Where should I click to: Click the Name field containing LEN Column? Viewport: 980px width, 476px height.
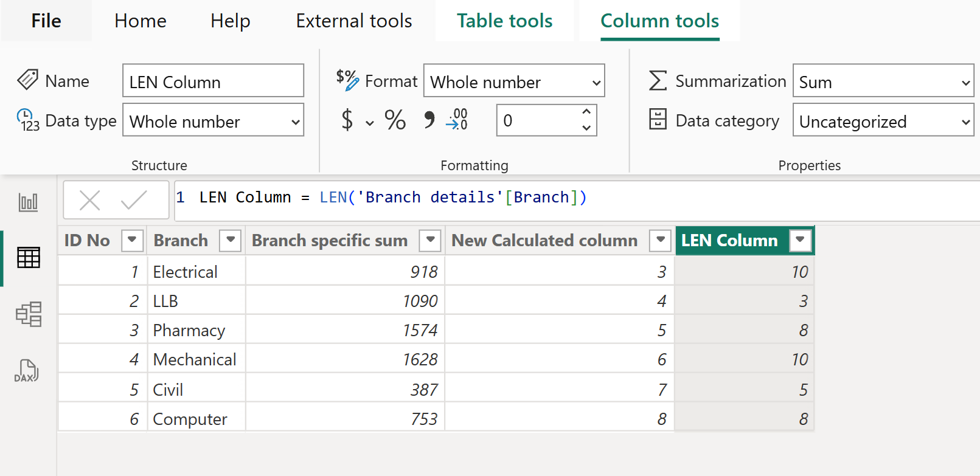[x=213, y=81]
